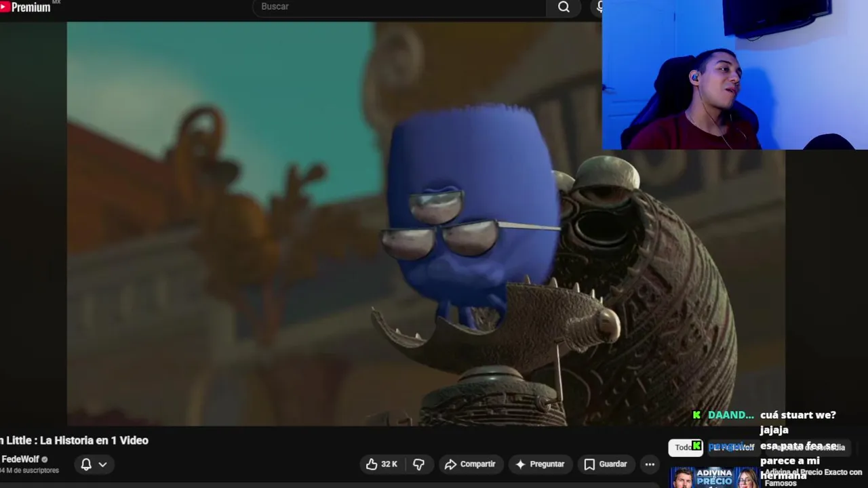
Task: Click the Preguntar button
Action: click(540, 464)
